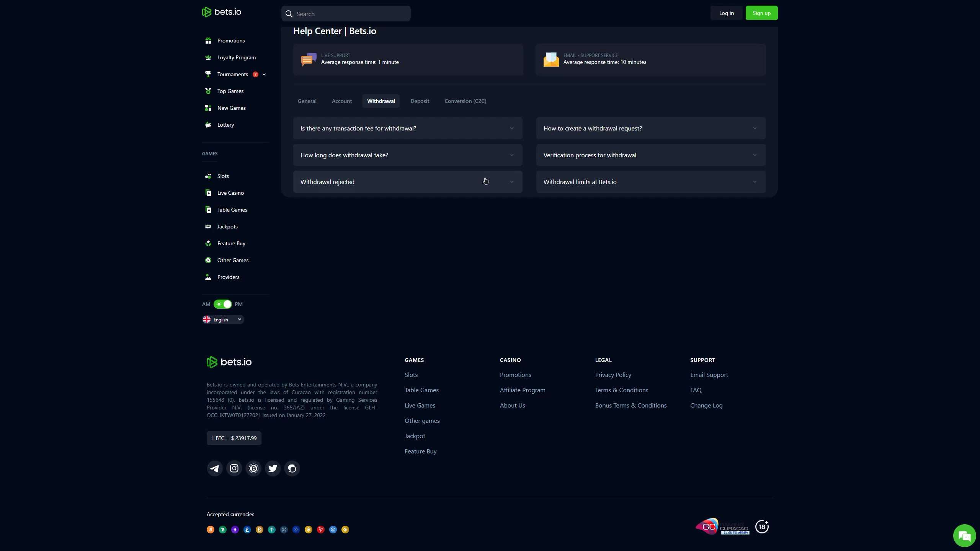Expand the Tournaments submenu chevron
The image size is (980, 551).
(264, 74)
